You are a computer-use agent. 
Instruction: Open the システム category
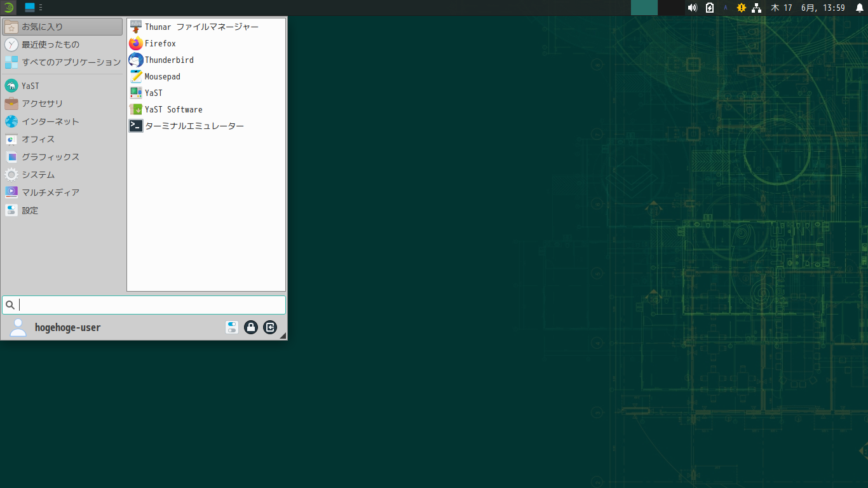point(62,175)
